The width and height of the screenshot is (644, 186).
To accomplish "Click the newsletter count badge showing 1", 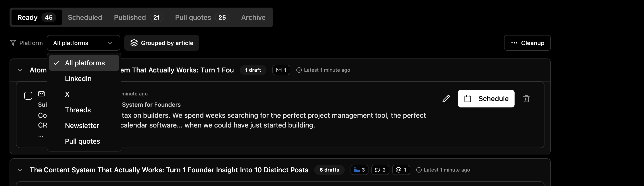I will [x=281, y=70].
